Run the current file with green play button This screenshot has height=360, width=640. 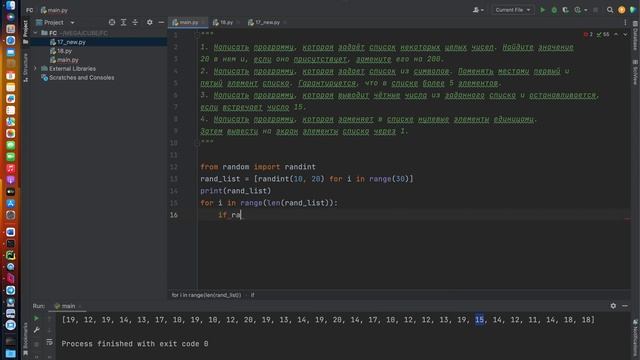(x=542, y=10)
